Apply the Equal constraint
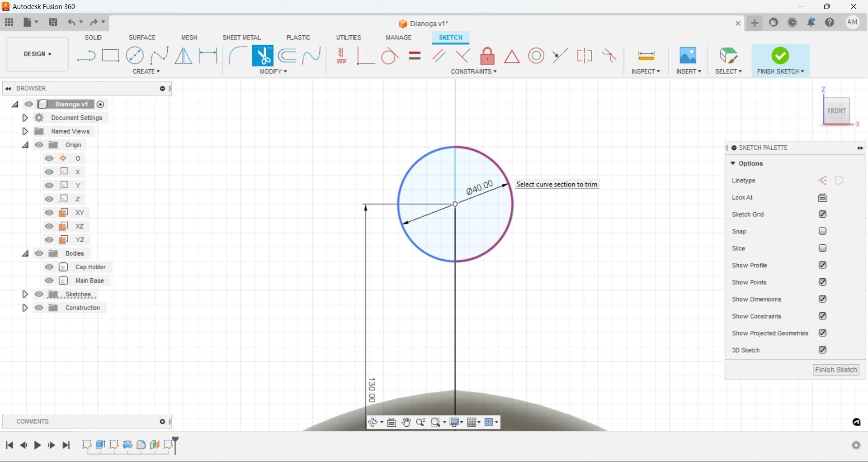The height and width of the screenshot is (462, 868). point(415,56)
